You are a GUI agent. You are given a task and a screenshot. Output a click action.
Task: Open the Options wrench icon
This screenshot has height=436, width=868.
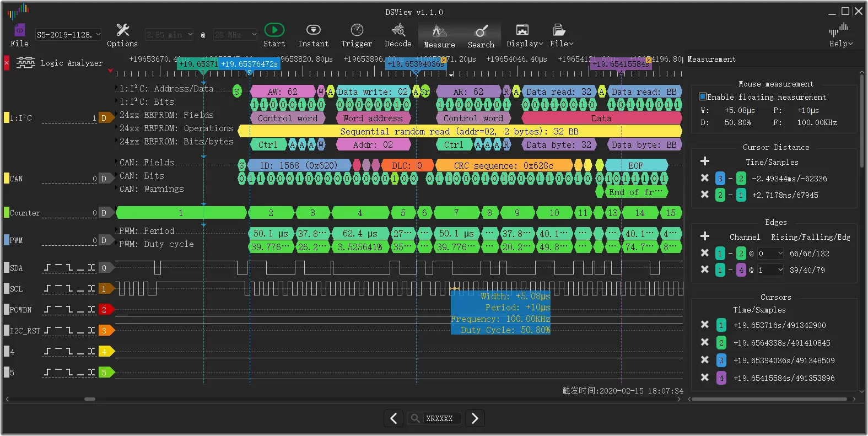point(122,30)
